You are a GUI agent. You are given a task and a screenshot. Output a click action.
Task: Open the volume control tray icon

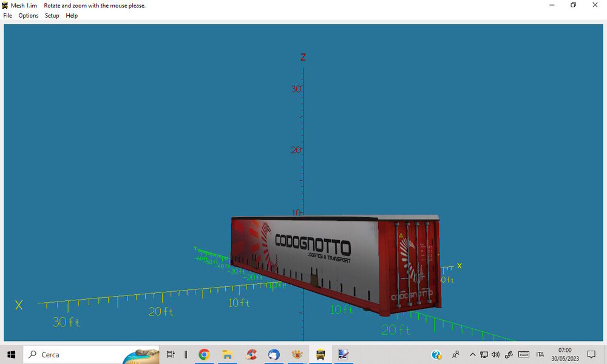coord(495,354)
